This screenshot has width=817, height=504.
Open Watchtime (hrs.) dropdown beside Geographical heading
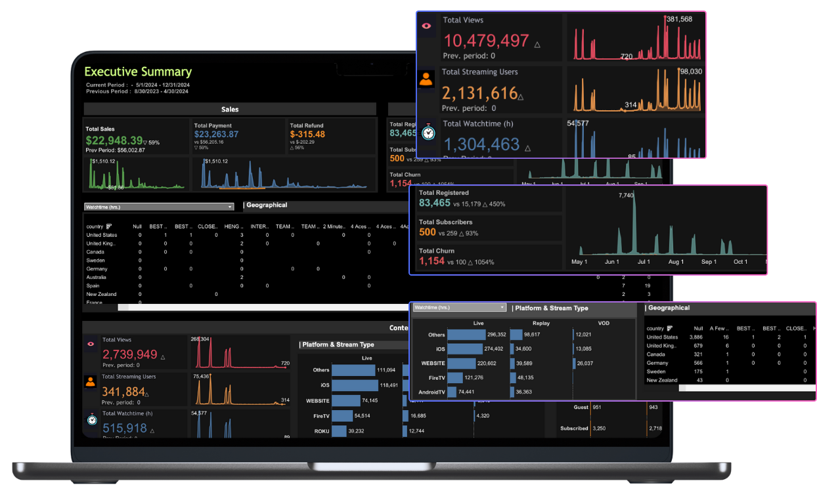point(159,207)
